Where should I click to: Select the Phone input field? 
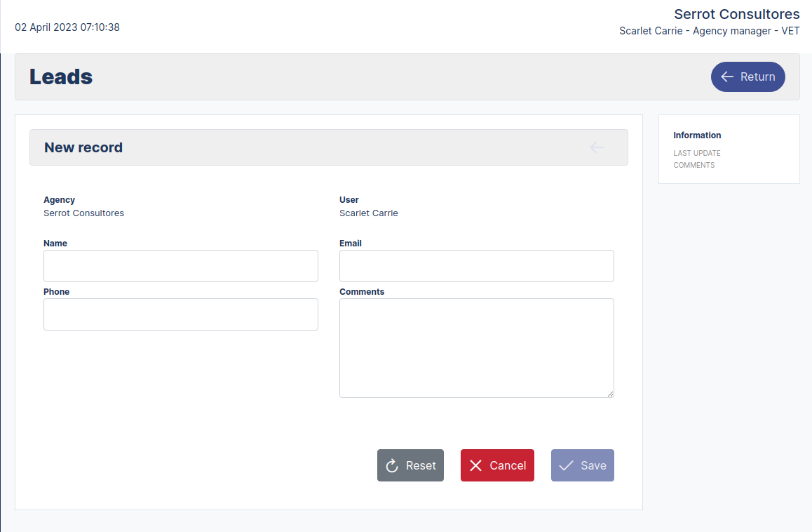tap(180, 314)
